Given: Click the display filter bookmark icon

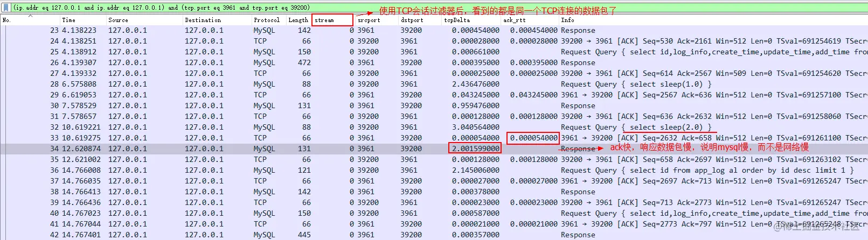Looking at the screenshot, I should [6, 8].
